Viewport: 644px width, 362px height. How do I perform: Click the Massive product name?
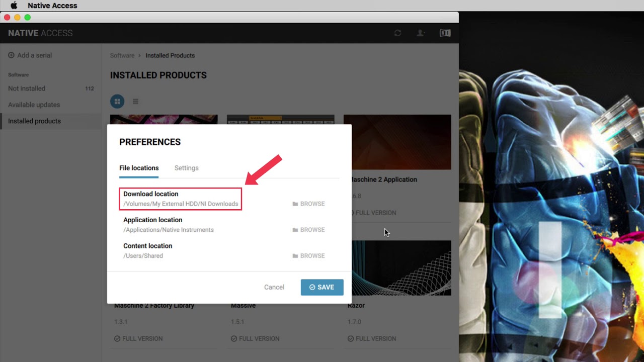pyautogui.click(x=244, y=305)
